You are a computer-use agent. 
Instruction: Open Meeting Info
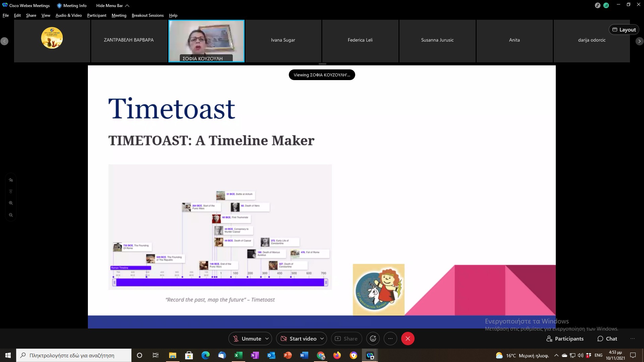tap(72, 6)
